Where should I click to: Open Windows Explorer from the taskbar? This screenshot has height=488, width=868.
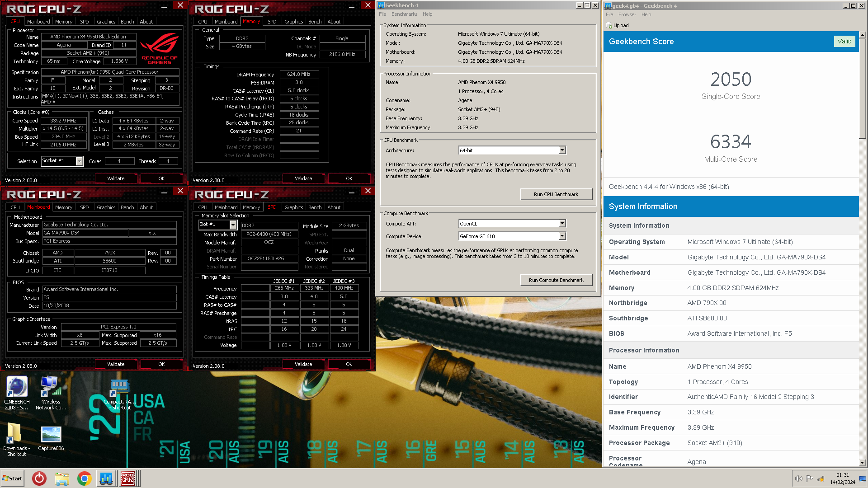(62, 479)
